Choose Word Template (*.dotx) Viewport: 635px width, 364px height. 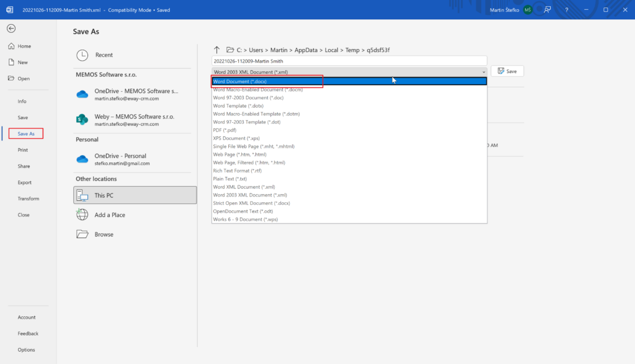349,105
